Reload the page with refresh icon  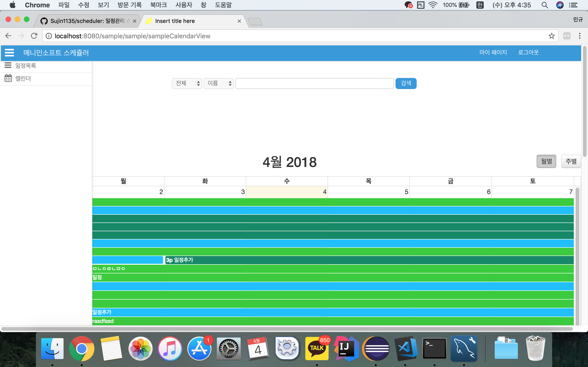click(34, 36)
